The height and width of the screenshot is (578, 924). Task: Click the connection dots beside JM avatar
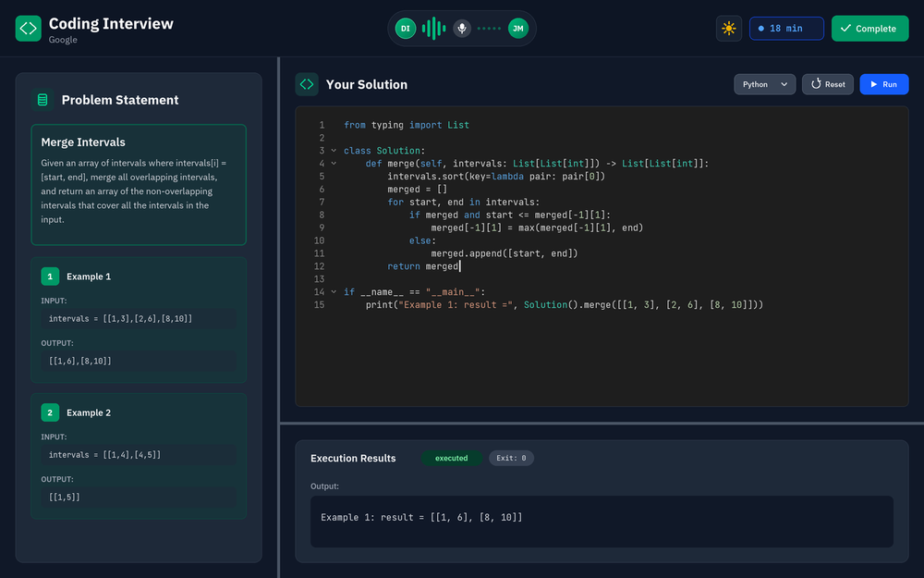coord(489,29)
